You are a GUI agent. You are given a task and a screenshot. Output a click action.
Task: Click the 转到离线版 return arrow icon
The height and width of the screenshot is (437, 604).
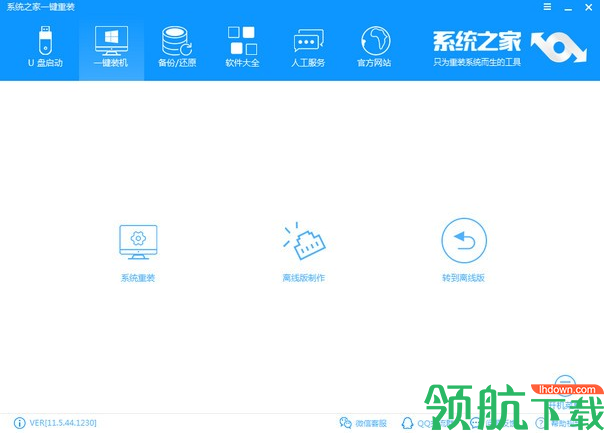pos(464,240)
